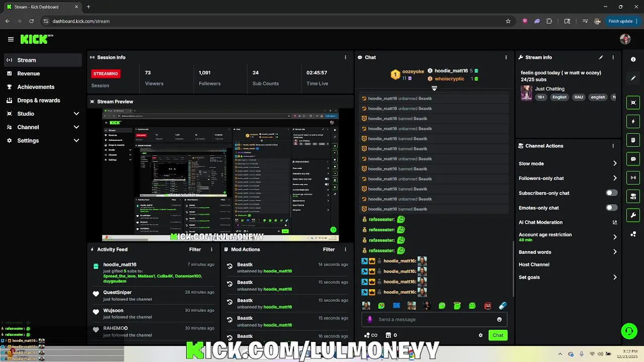Click the dots cluster icon at the sidebar bottom
Image resolution: width=644 pixels, height=362 pixels.
pos(633,234)
